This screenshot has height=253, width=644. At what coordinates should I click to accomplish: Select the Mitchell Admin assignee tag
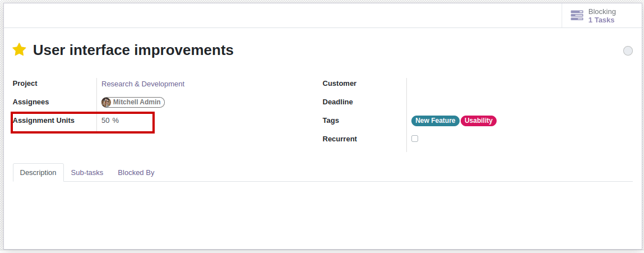tap(138, 102)
